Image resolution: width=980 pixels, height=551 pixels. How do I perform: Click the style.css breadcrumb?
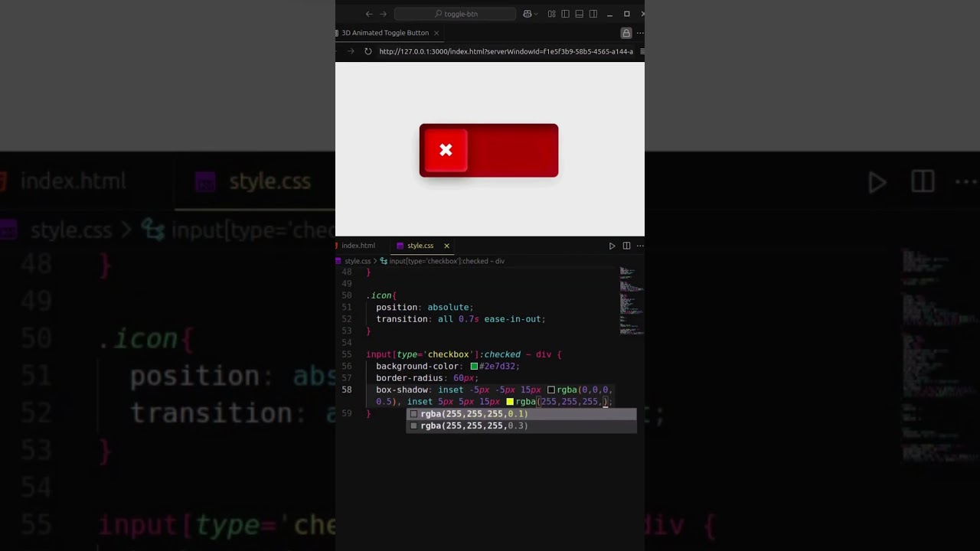358,261
